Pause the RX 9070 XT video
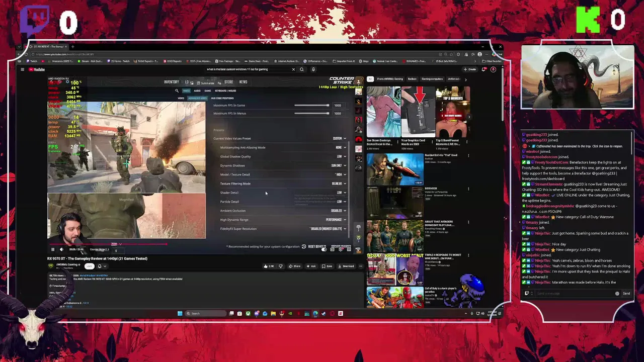This screenshot has height=362, width=644. [53, 249]
